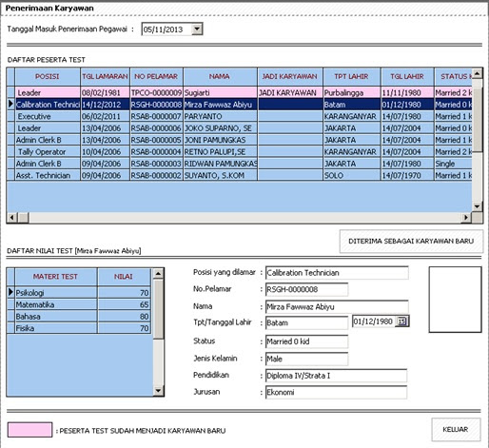The width and height of the screenshot is (489, 448).
Task: Click the Asst. Technician position cell
Action: [48, 175]
